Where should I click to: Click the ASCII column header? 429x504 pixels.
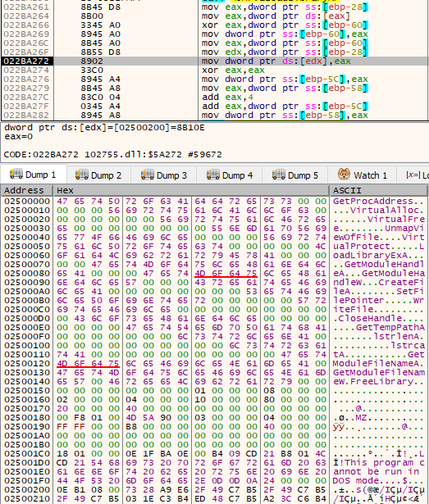tap(379, 191)
